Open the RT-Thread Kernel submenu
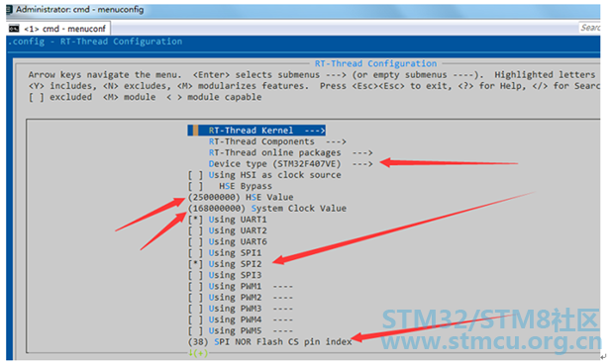The image size is (611, 364). pos(256,131)
